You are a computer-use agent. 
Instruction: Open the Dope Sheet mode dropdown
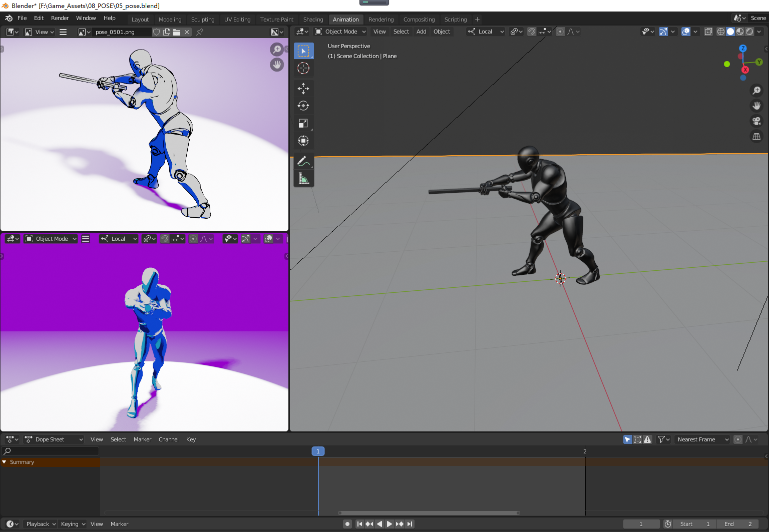click(54, 439)
